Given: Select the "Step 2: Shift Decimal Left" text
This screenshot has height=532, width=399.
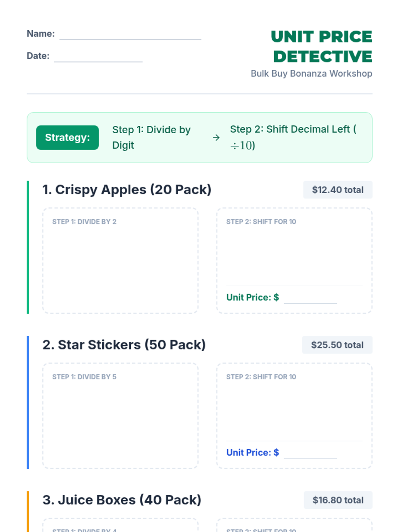Looking at the screenshot, I should 293,137.
